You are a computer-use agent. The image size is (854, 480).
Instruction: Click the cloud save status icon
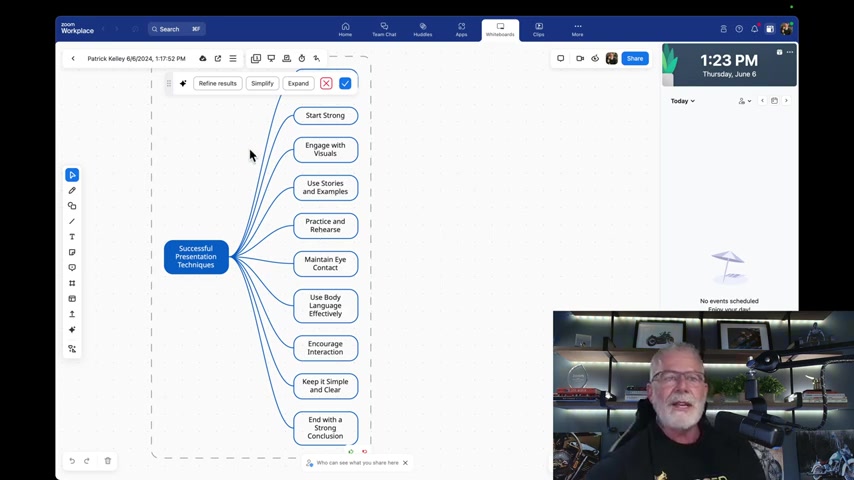pos(203,58)
